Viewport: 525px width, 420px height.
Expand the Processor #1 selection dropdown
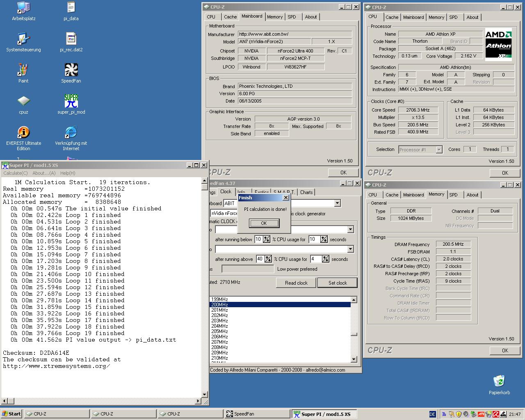click(439, 150)
